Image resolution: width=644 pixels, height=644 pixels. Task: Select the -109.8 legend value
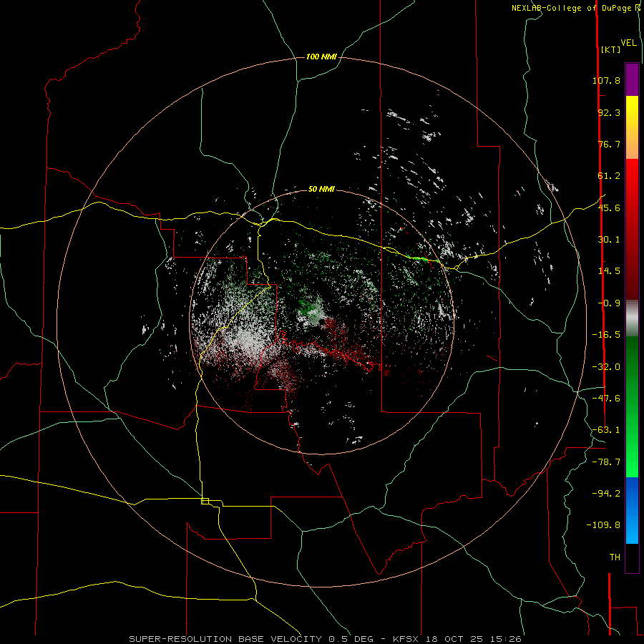tap(603, 525)
